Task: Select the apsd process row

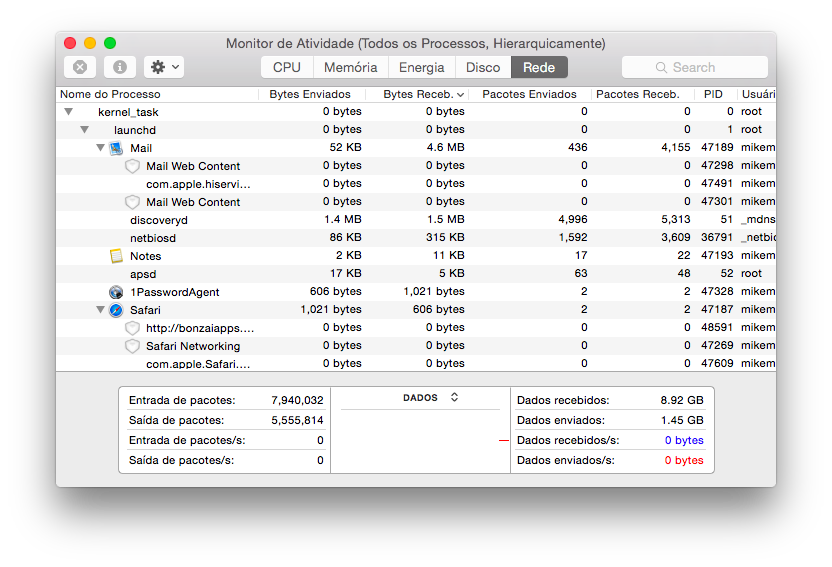Action: click(x=416, y=274)
